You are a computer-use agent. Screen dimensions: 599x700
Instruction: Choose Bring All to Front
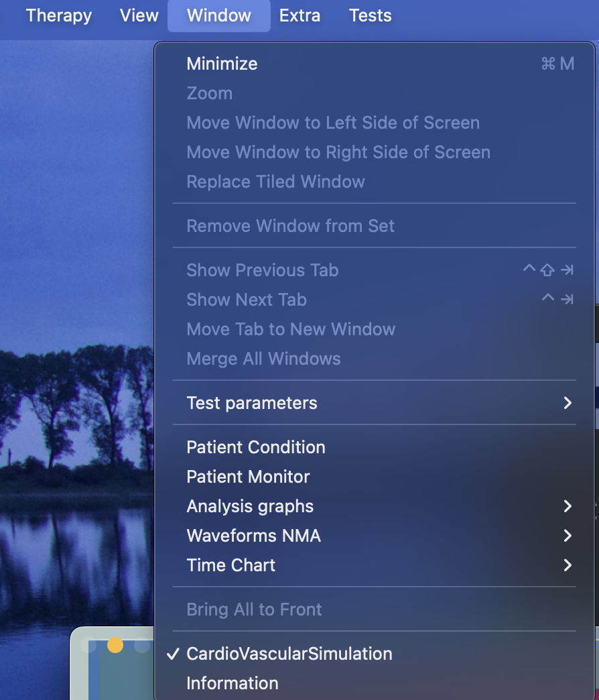[254, 609]
